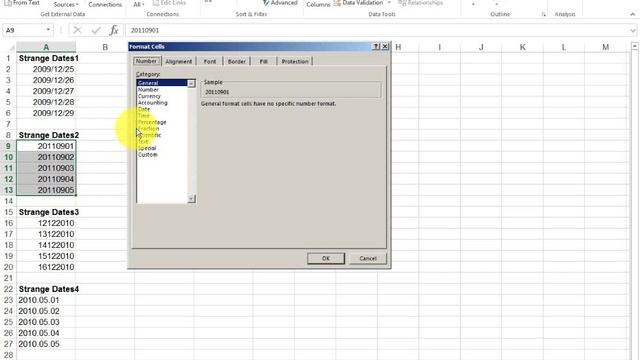Click the worksheet vertical scroll up arrow

tap(634, 47)
